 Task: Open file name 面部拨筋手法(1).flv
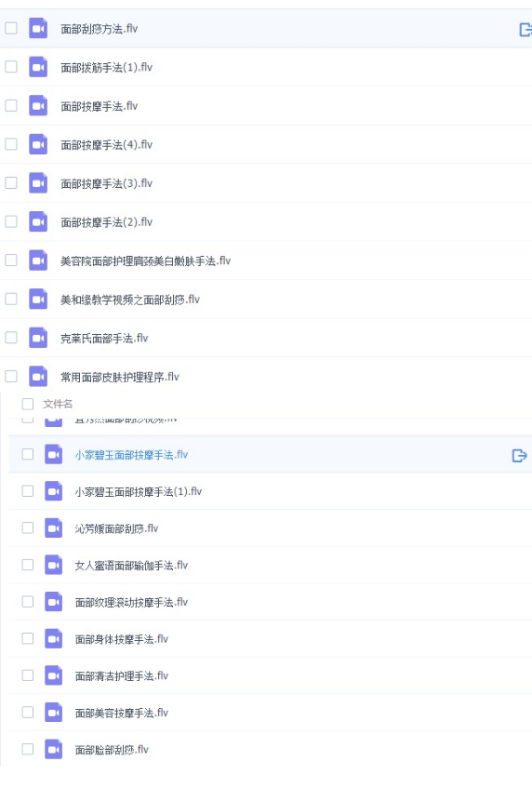(107, 68)
